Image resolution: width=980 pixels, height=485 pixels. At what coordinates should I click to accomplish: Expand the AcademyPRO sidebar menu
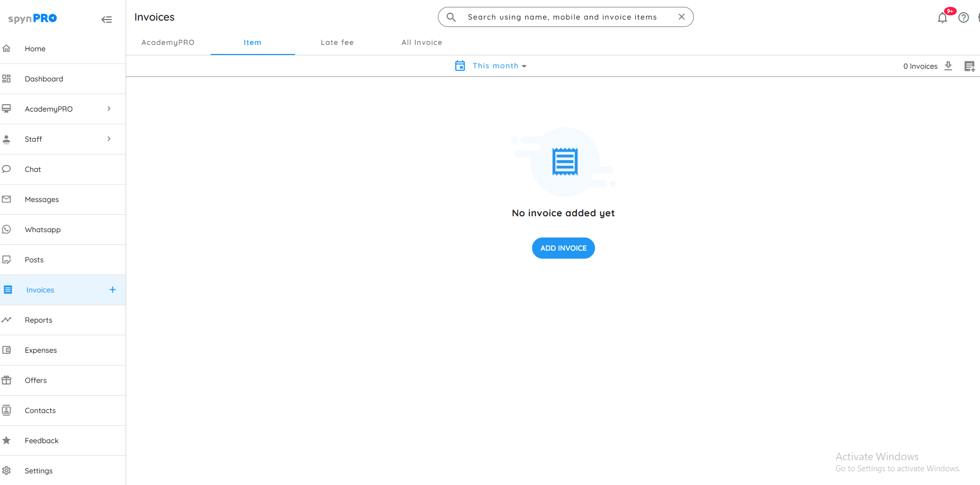tap(109, 109)
